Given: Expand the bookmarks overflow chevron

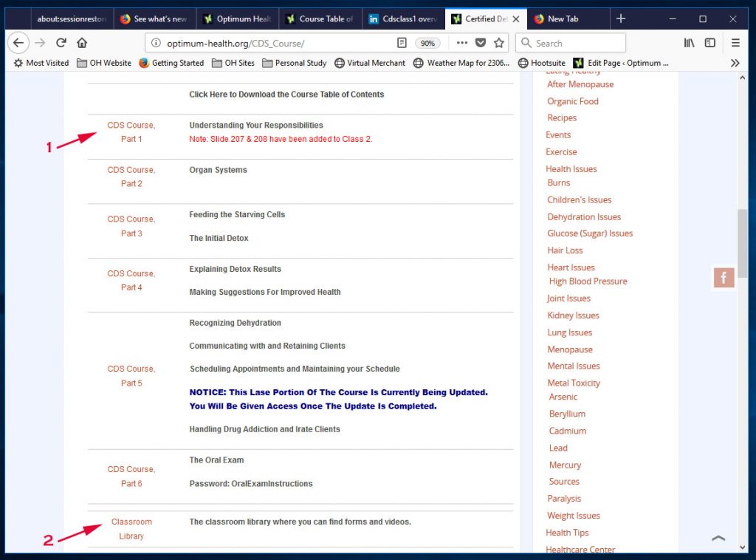Looking at the screenshot, I should click(x=734, y=63).
